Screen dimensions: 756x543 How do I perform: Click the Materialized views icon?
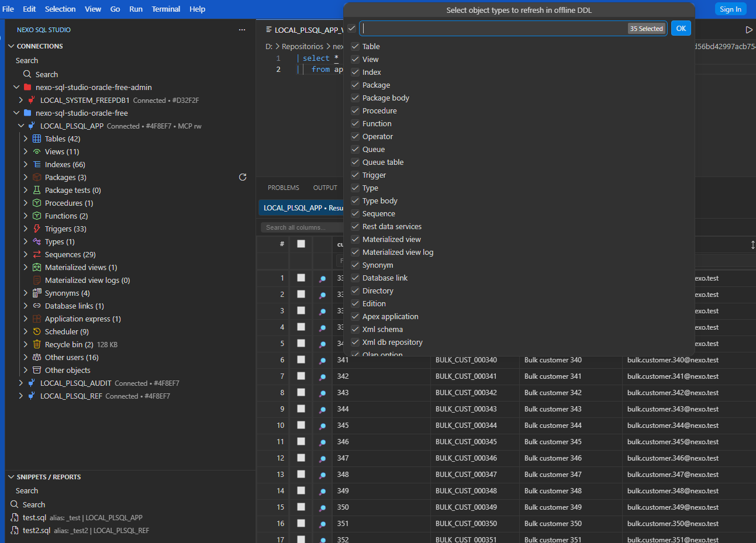point(37,267)
